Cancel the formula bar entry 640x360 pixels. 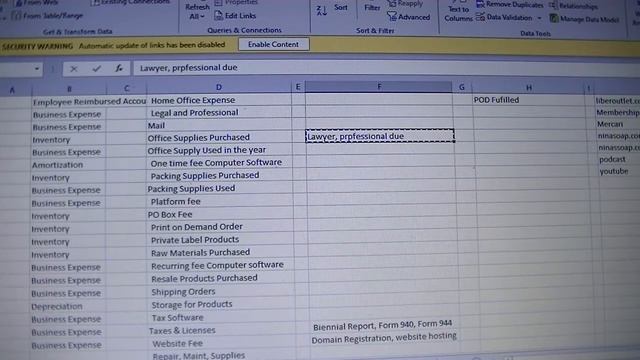tap(74, 69)
